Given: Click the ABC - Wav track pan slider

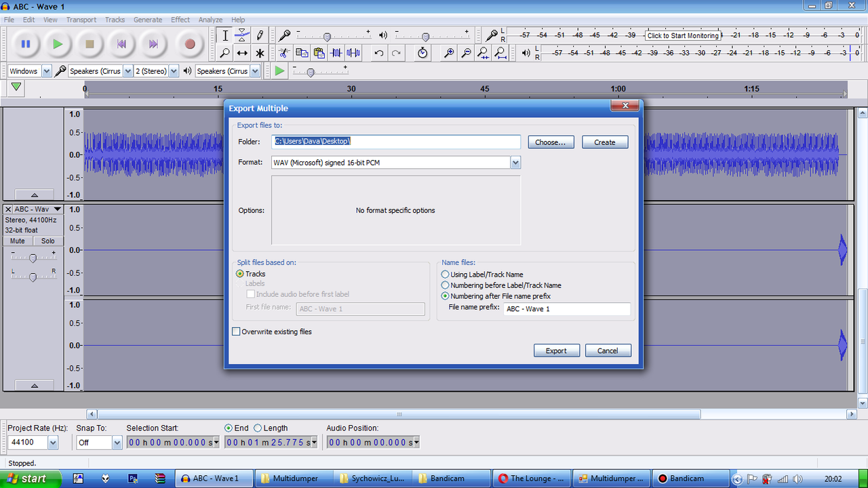Looking at the screenshot, I should 33,277.
